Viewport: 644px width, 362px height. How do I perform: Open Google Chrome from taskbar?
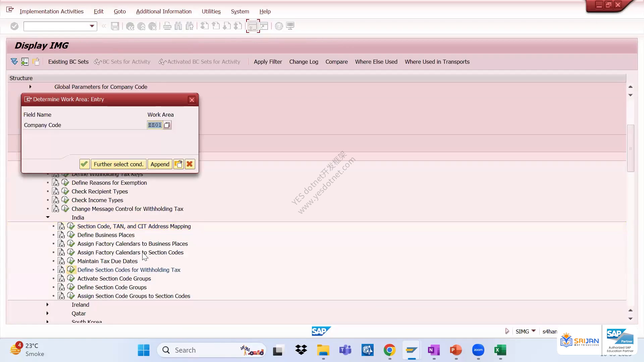389,350
